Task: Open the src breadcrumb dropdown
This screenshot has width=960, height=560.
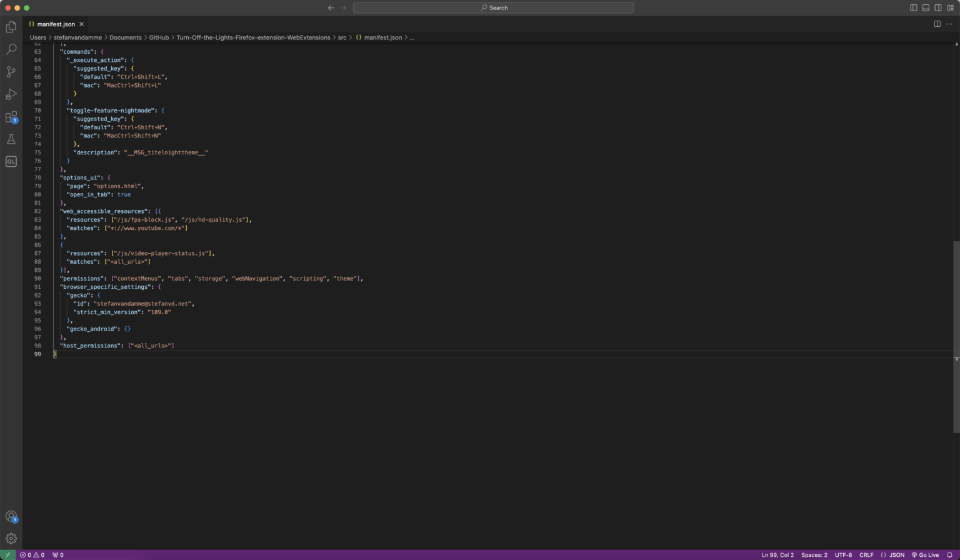Action: 342,37
